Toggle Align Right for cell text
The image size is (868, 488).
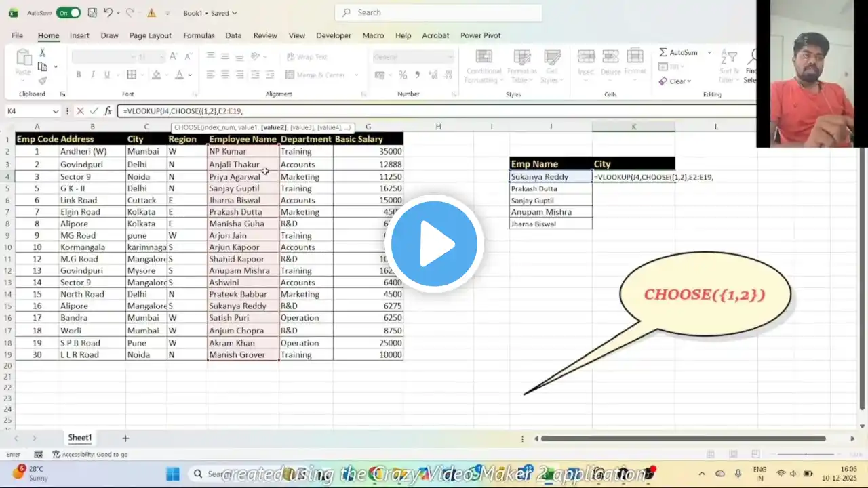tap(238, 75)
